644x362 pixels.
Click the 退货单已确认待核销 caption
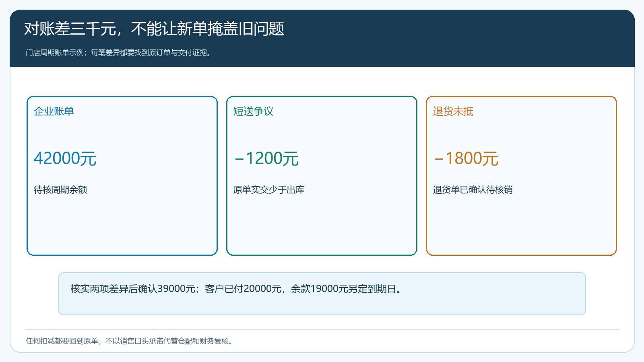tap(473, 190)
